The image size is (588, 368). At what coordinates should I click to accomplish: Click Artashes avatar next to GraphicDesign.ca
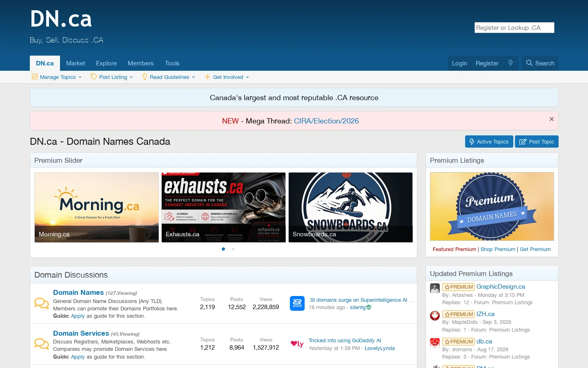[435, 288]
